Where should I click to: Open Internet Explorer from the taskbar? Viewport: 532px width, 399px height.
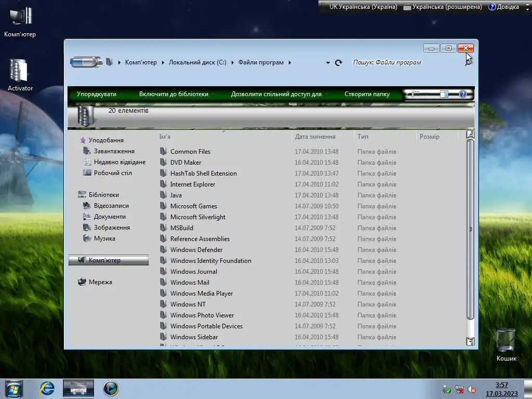[47, 389]
